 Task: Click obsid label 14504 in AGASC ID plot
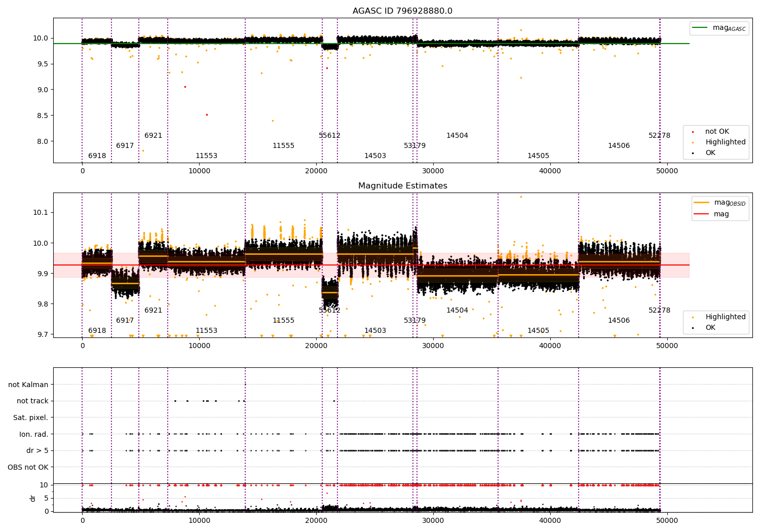[458, 136]
